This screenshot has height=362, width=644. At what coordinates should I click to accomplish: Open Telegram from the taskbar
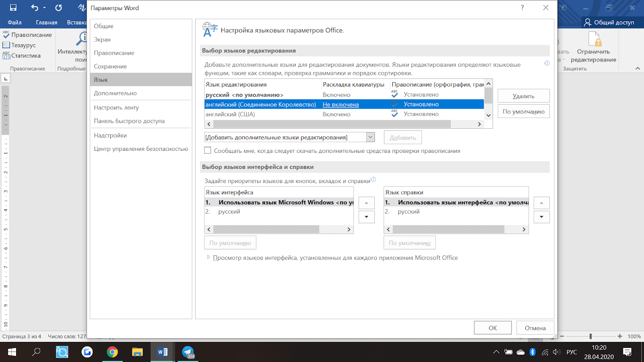coord(188,352)
